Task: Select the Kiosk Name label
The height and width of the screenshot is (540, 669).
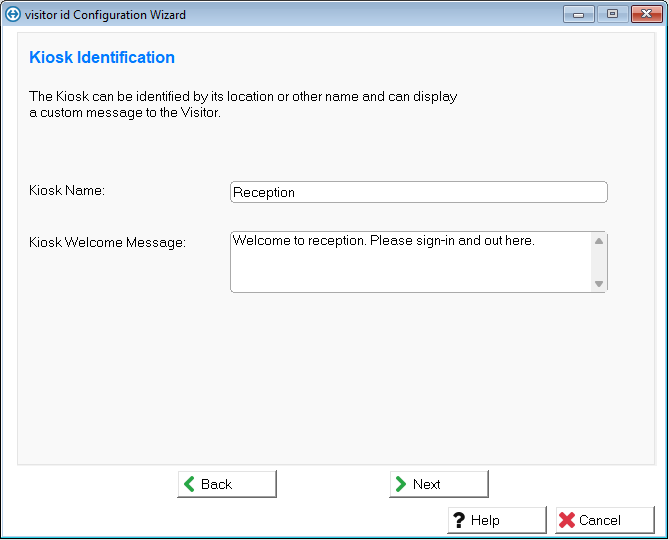Action: tap(67, 190)
